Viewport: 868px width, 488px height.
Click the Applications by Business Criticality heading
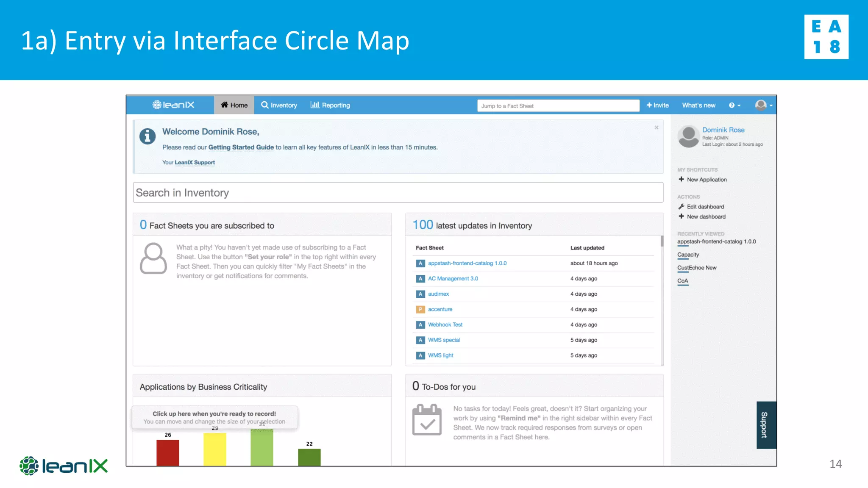203,387
